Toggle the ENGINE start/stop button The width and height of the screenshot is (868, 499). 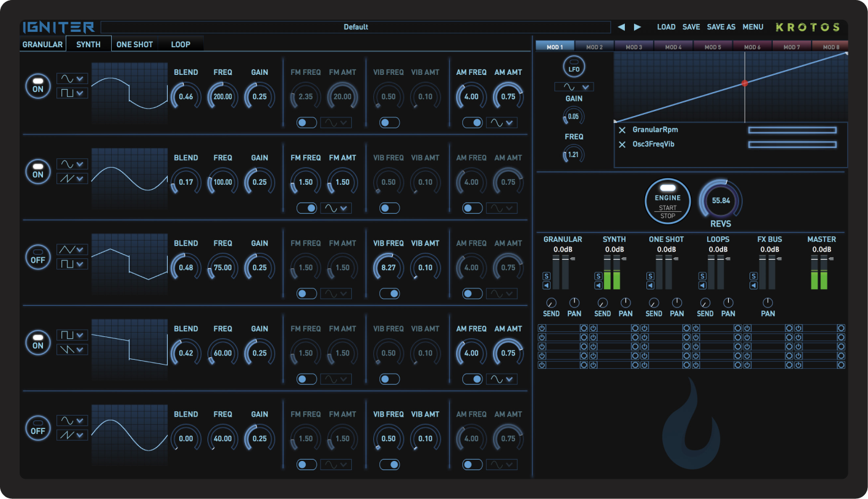[668, 201]
